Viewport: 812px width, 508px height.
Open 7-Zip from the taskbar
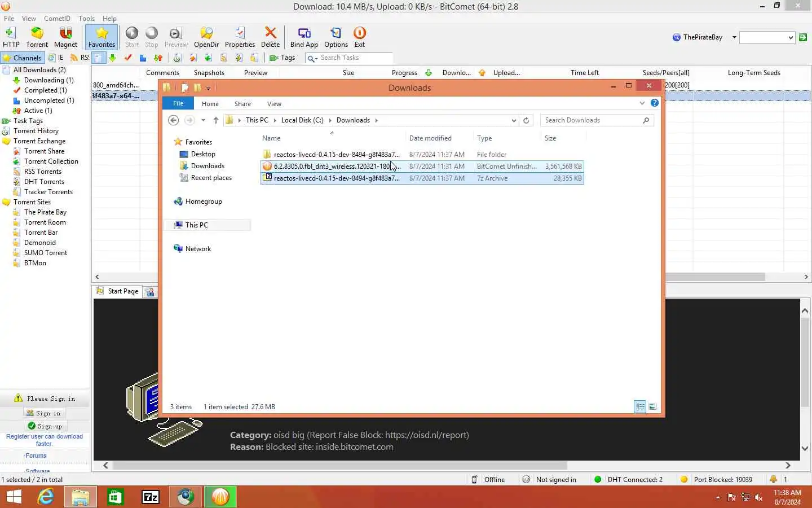[151, 497]
